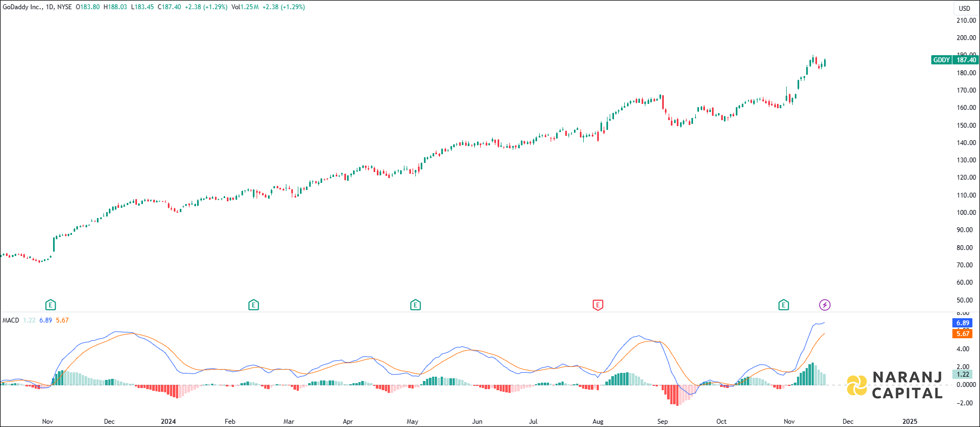This screenshot has width=980, height=427.
Task: Click the low price L183.45
Action: coord(142,7)
